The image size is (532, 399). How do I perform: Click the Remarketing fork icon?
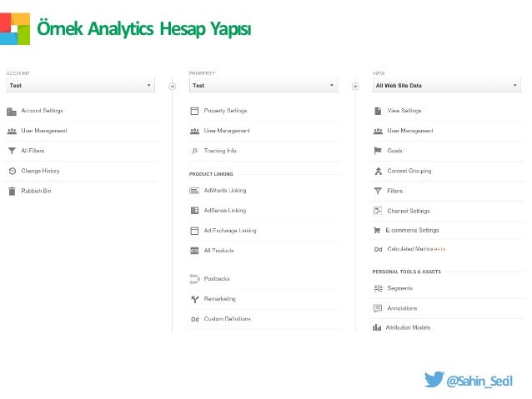[195, 299]
